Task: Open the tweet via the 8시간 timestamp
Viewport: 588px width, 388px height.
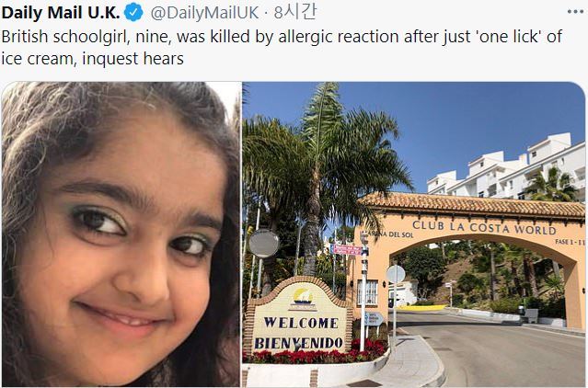Action: 294,12
